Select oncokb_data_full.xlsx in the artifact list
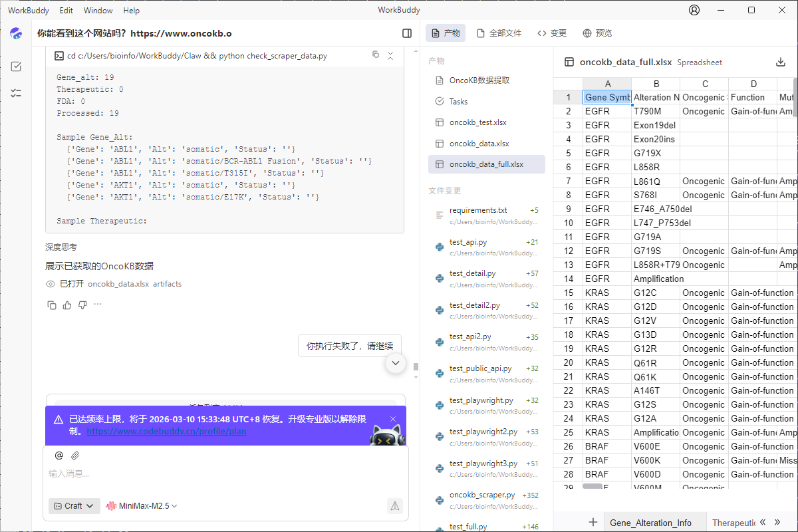798x532 pixels. [487, 164]
